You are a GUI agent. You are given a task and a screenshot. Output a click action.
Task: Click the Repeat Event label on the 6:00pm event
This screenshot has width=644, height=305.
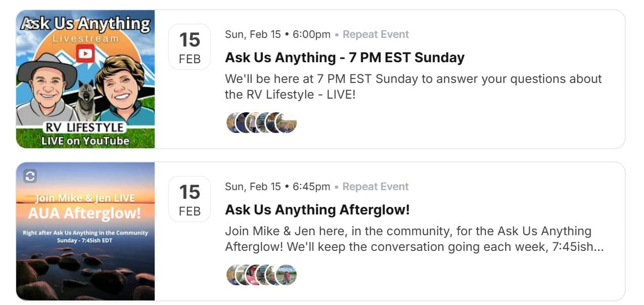(x=376, y=34)
